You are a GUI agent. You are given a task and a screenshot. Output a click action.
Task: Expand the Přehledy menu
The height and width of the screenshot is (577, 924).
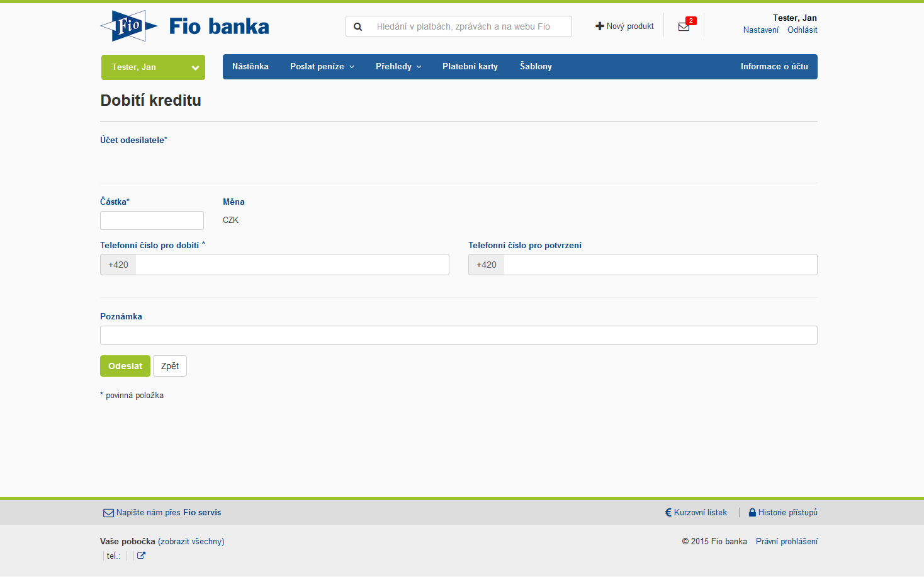point(398,66)
